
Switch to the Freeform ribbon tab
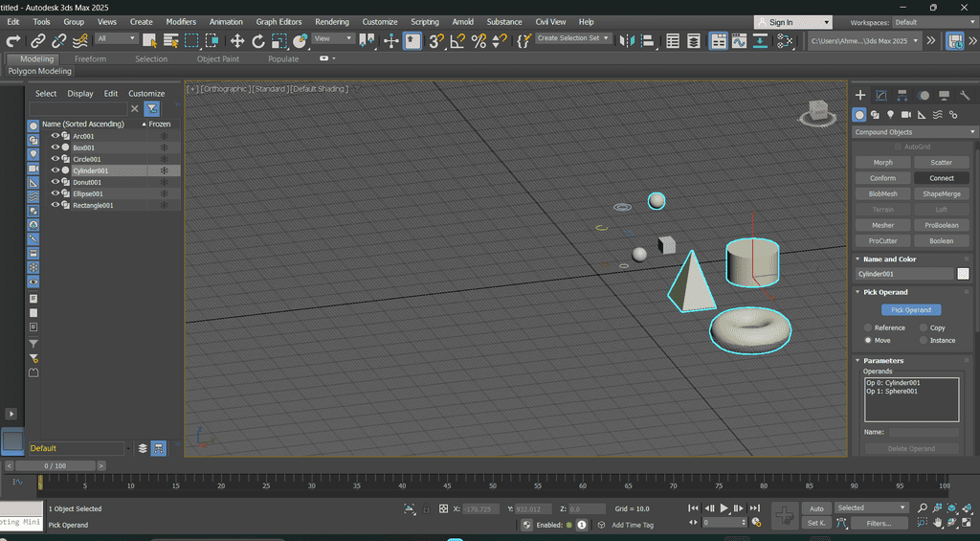pos(90,58)
